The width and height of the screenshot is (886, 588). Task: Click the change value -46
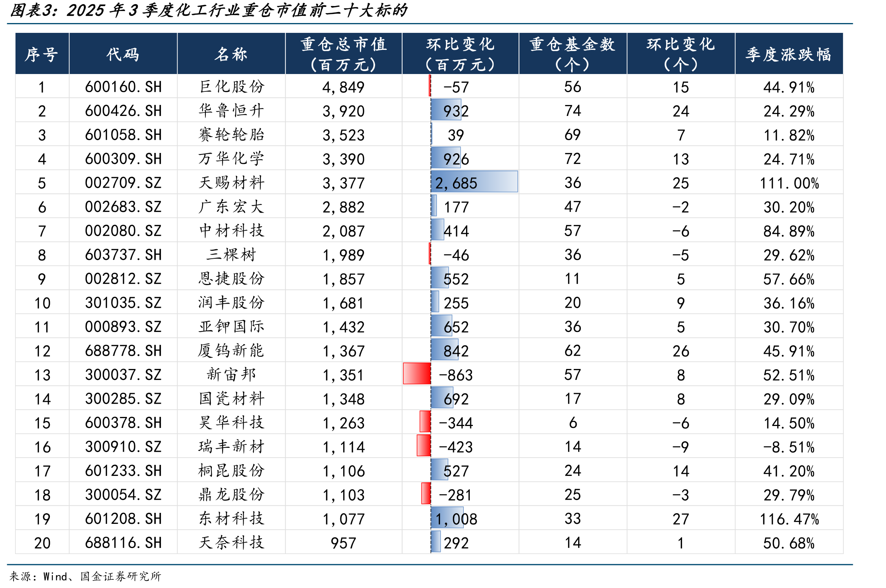456,255
